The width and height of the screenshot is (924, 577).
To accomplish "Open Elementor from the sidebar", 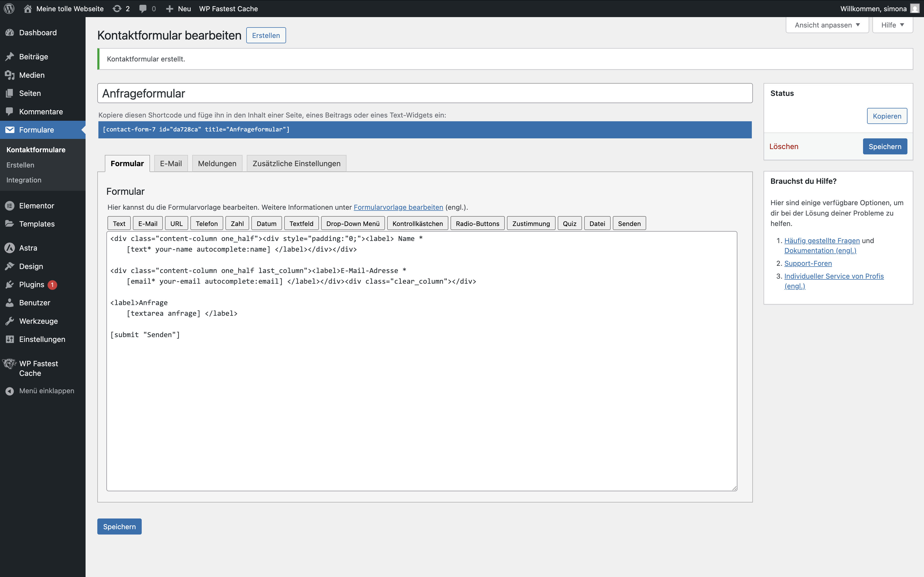I will click(36, 206).
